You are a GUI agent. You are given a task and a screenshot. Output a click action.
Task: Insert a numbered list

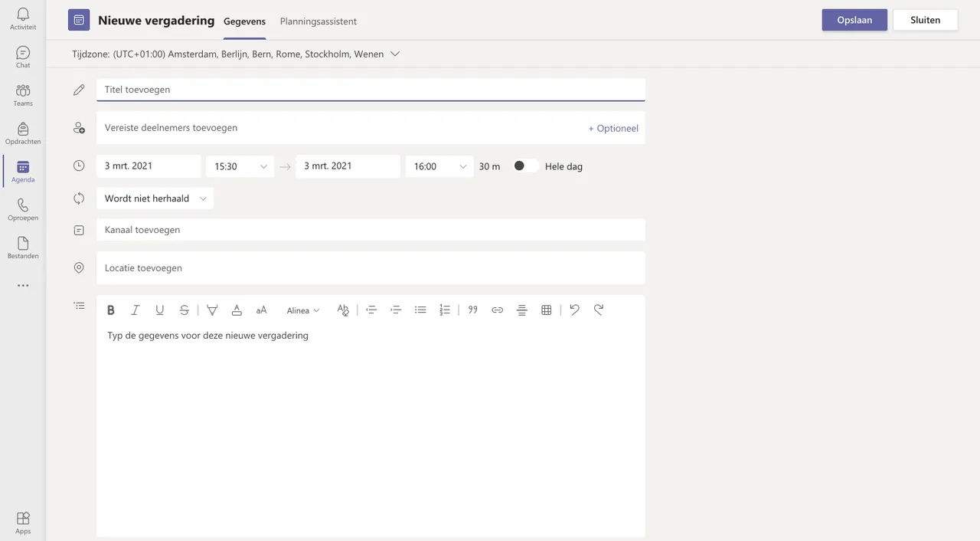[x=445, y=310]
